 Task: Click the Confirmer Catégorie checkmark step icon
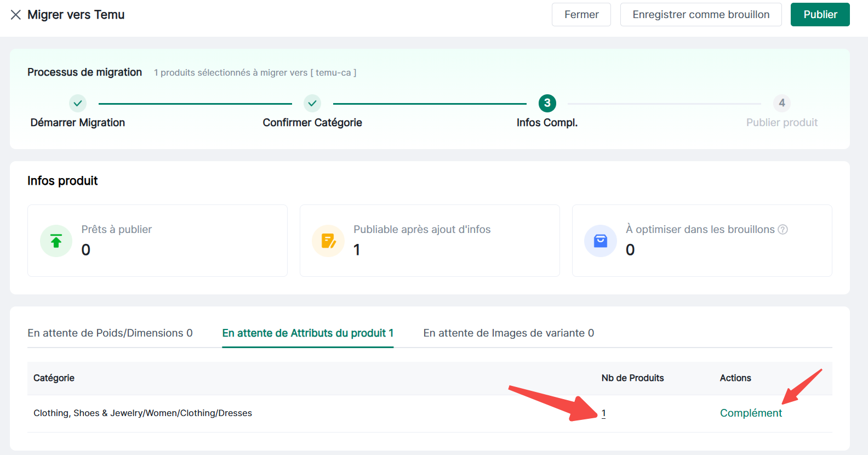click(312, 103)
